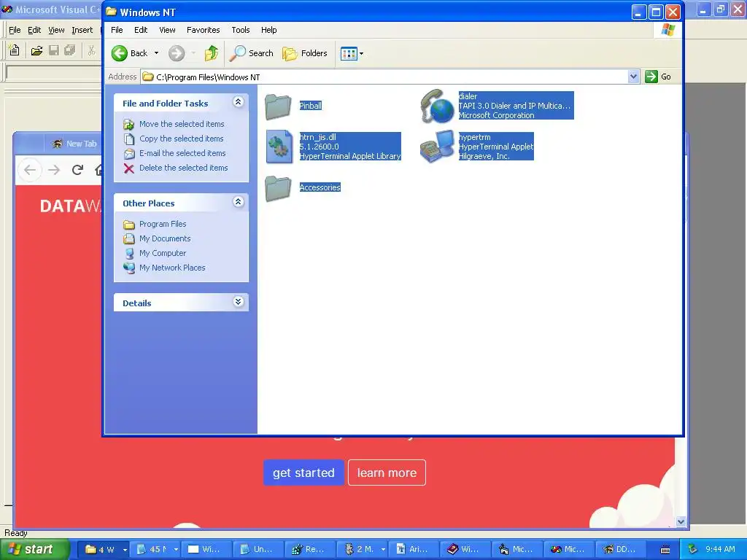This screenshot has width=747, height=560.
Task: Click get started in the browser page
Action: coord(303,472)
